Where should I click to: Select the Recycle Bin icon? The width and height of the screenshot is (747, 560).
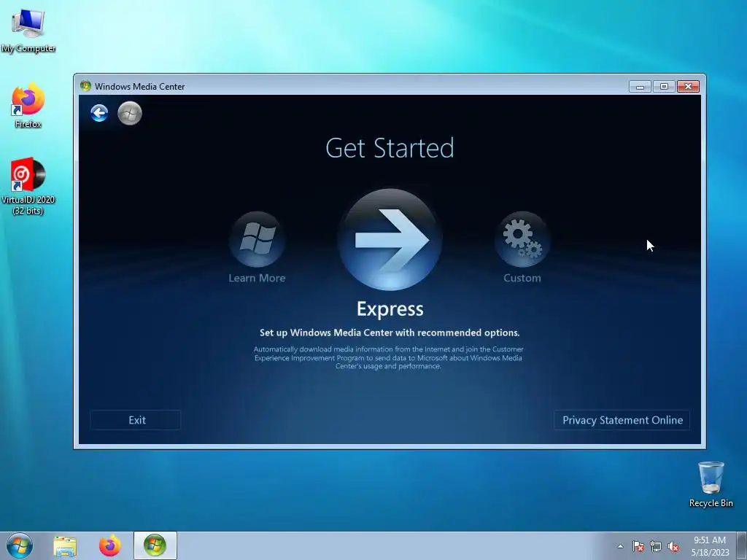711,484
